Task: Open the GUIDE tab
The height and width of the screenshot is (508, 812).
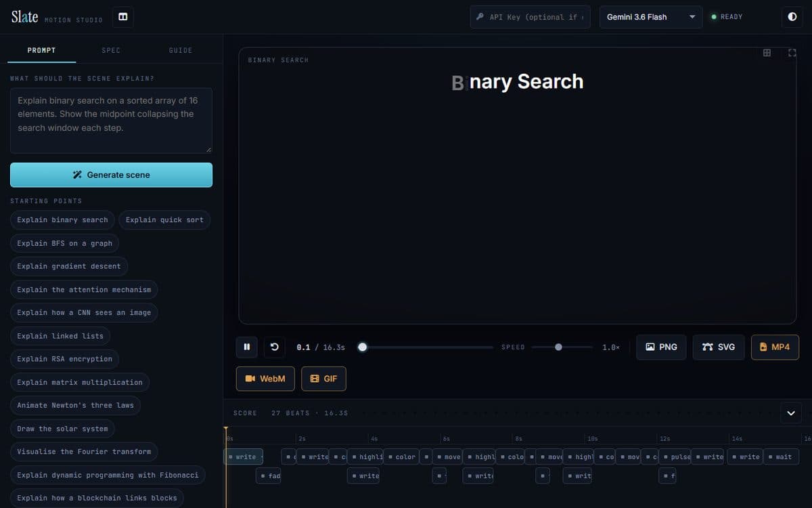Action: [x=181, y=50]
